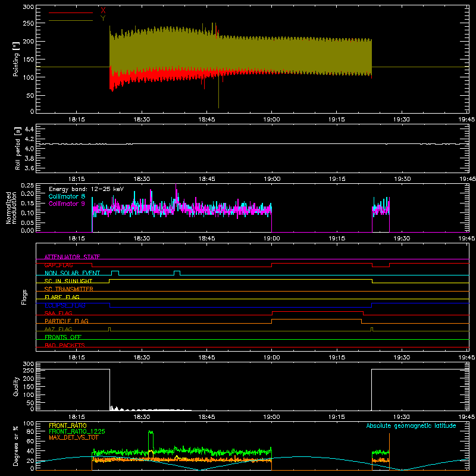Screen dimensions: 476x476
Task: Select the cyan 'Collimator 8' legend label
Action: (67, 196)
